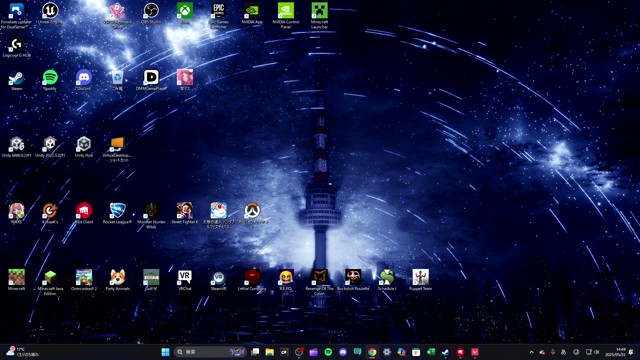Open Google Chrome from the taskbar
The image size is (640, 360).
click(372, 352)
